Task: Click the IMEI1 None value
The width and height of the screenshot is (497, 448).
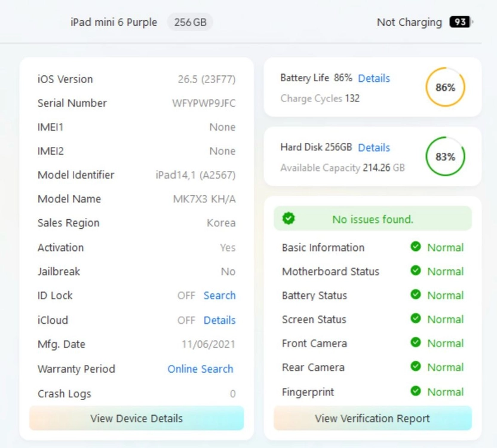Action: (x=222, y=127)
